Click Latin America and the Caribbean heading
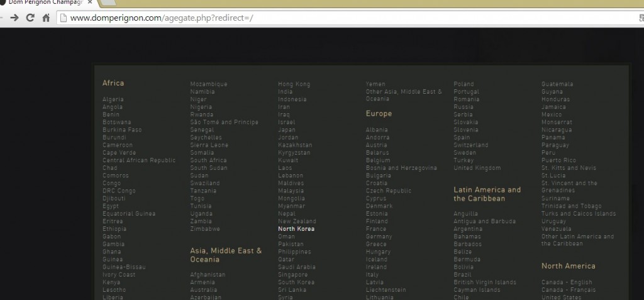 487,194
